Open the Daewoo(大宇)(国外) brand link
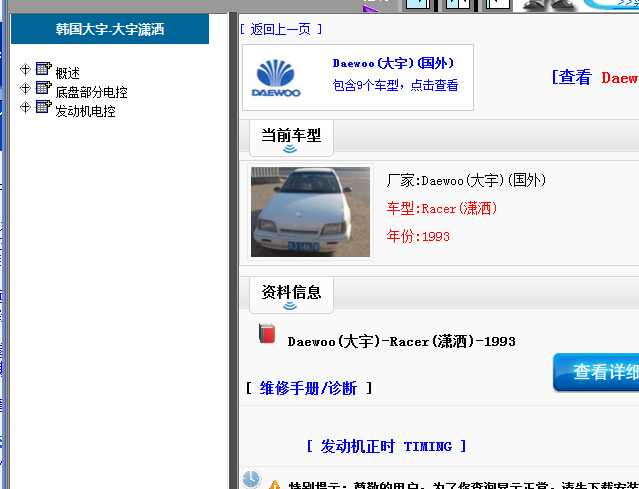The image size is (639, 489). (x=393, y=63)
